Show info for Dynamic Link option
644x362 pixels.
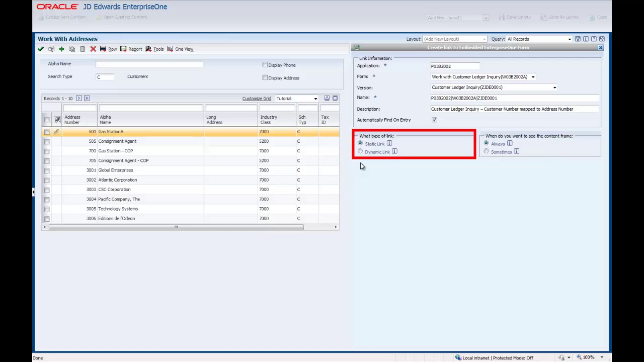(x=395, y=151)
